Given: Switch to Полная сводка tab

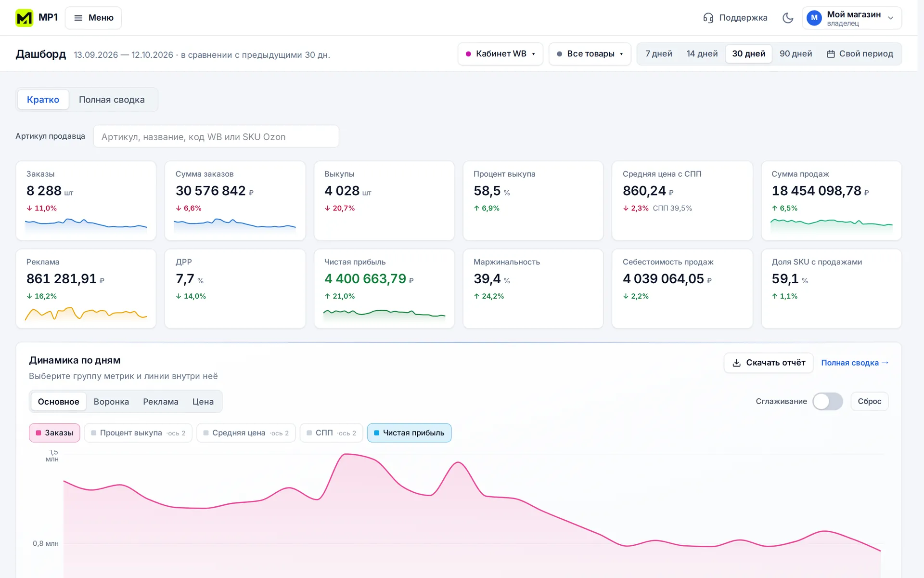Looking at the screenshot, I should (x=112, y=100).
